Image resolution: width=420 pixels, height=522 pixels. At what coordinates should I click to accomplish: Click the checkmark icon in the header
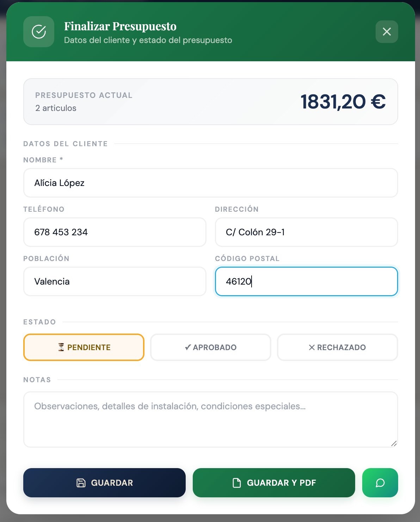tap(39, 32)
